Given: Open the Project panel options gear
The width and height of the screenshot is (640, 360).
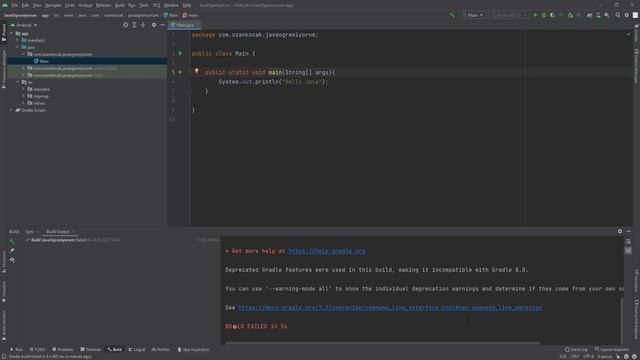Looking at the screenshot, I should (x=153, y=25).
